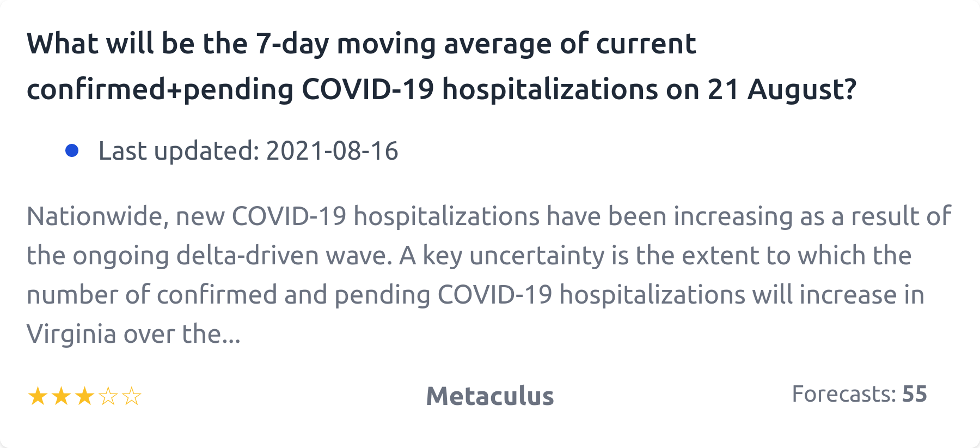Select the second filled rating star

point(61,396)
